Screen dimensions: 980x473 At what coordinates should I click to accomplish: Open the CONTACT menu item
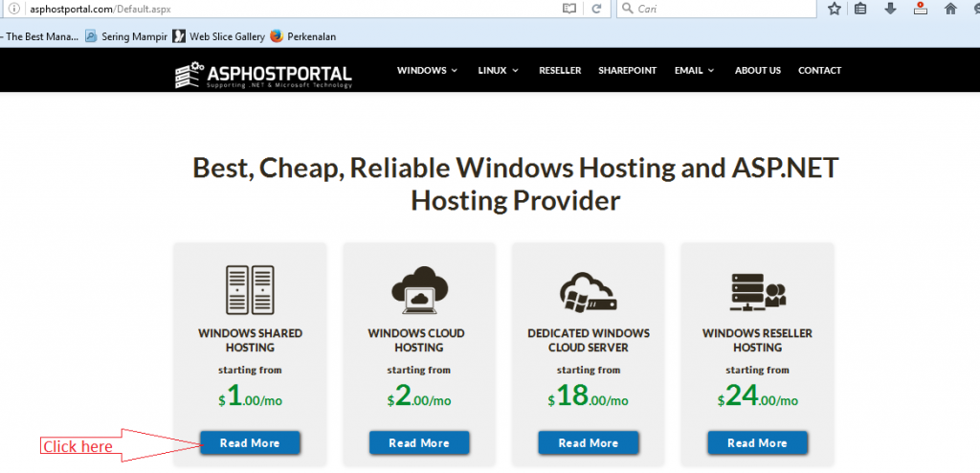tap(820, 70)
